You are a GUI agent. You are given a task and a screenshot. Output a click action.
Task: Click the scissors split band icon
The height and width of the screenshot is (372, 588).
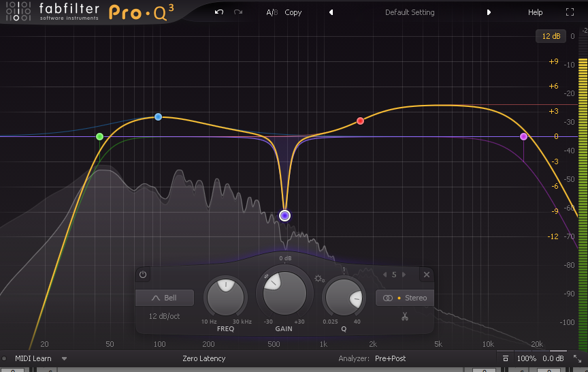(405, 316)
